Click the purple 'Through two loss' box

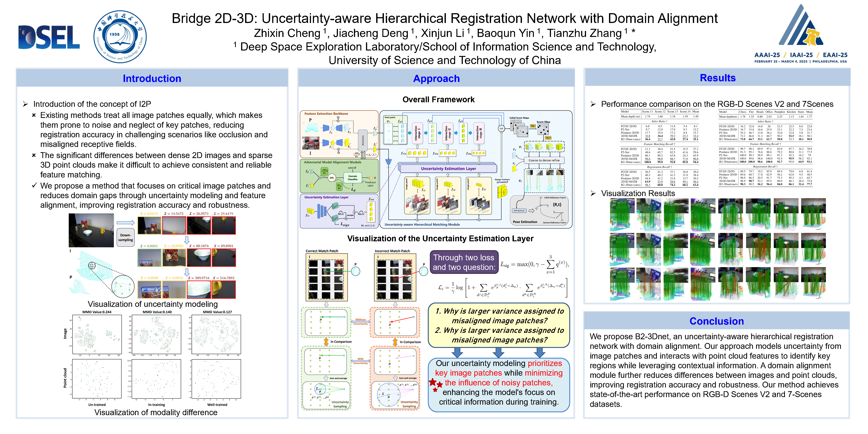tap(464, 262)
